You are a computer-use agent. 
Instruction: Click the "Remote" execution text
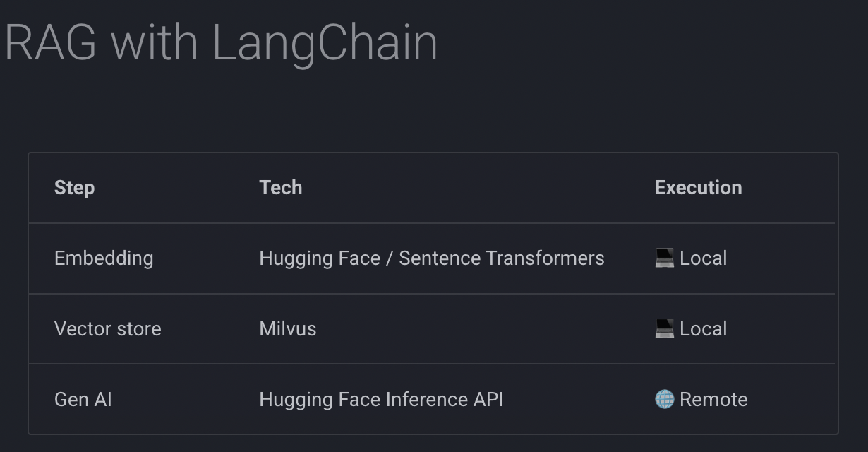click(x=713, y=400)
